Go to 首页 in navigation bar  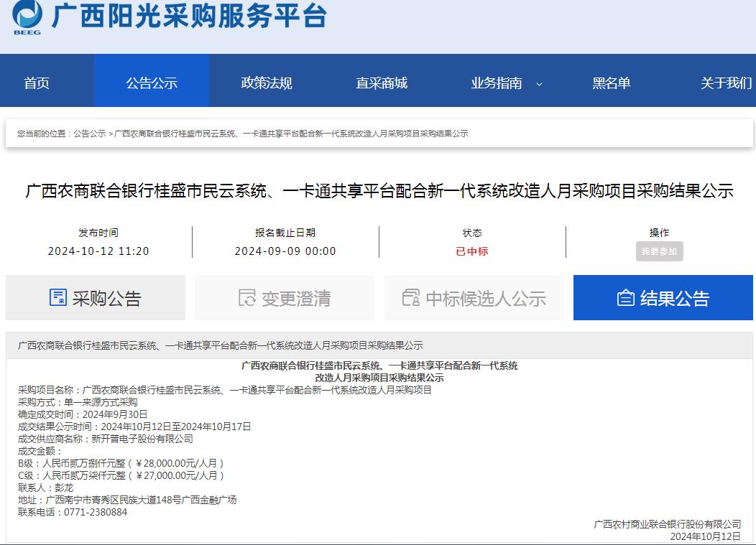pos(37,83)
